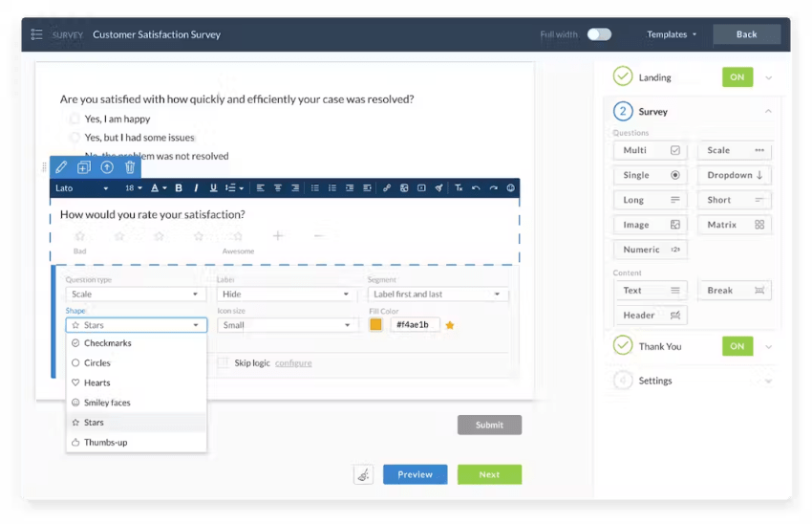Choose Smiley faces from the shape list
Image resolution: width=812 pixels, height=524 pixels.
click(137, 403)
